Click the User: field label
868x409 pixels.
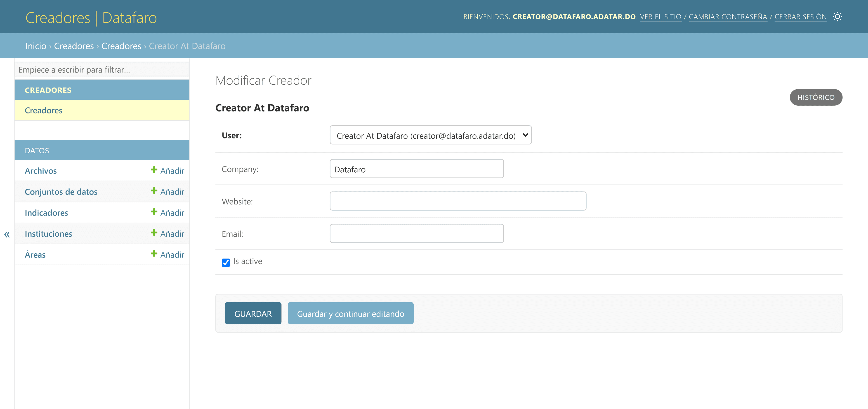pos(231,135)
